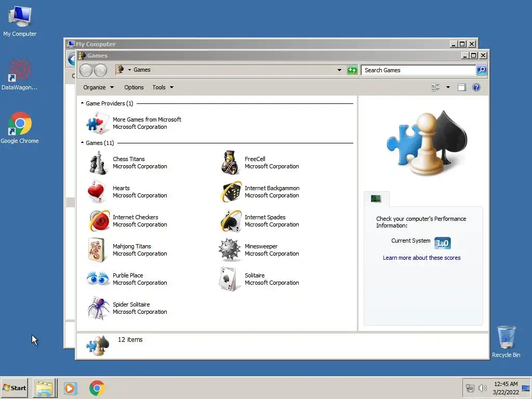The width and height of the screenshot is (532, 399).
Task: Open the media player taskbar icon
Action: coord(71,388)
